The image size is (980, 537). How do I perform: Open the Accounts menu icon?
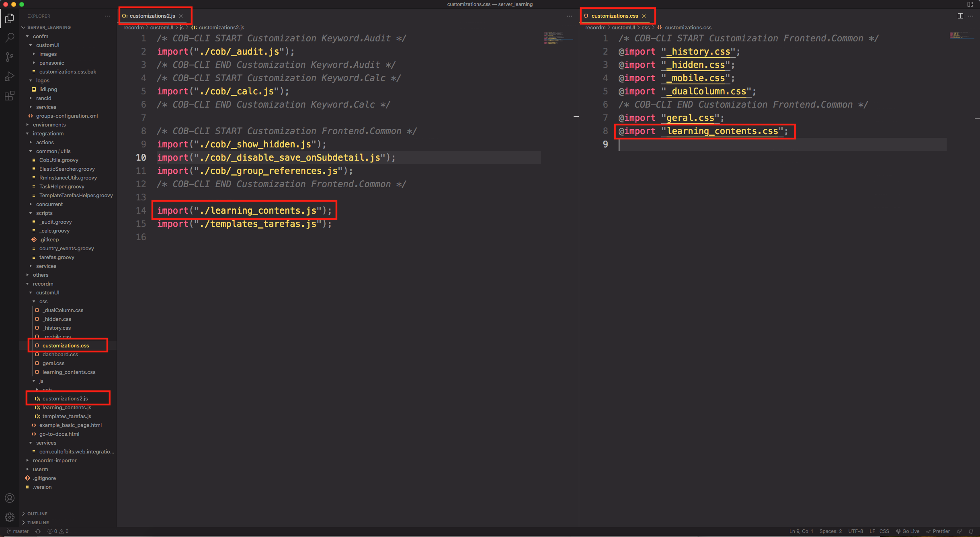point(10,498)
